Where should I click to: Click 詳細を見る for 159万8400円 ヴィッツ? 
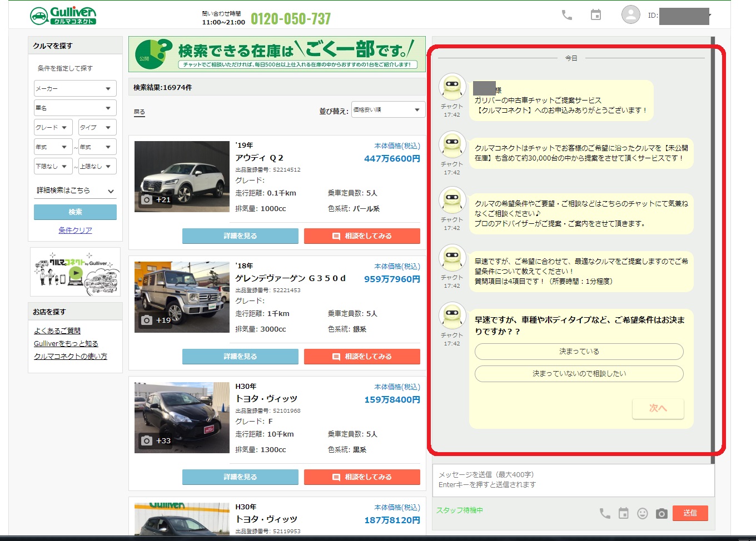(x=240, y=477)
